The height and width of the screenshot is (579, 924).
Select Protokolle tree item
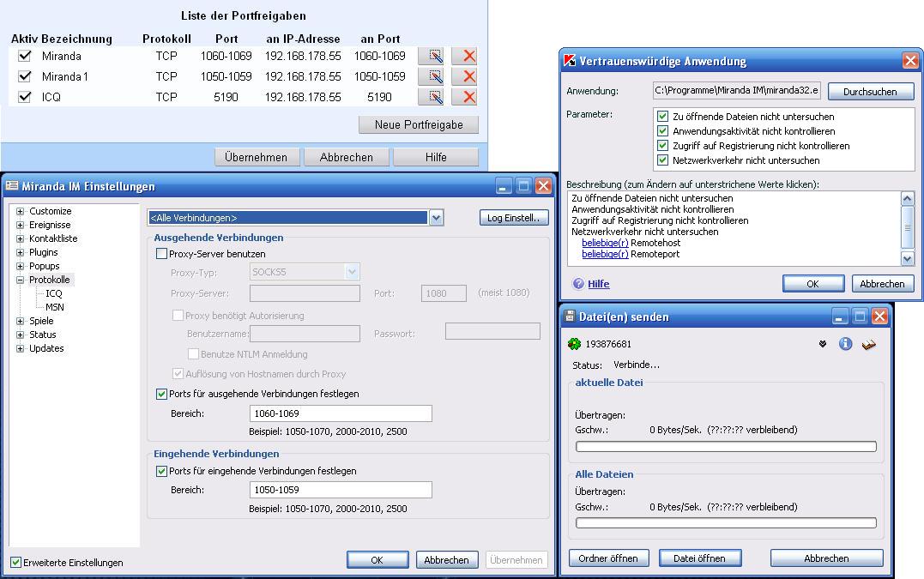coord(50,280)
